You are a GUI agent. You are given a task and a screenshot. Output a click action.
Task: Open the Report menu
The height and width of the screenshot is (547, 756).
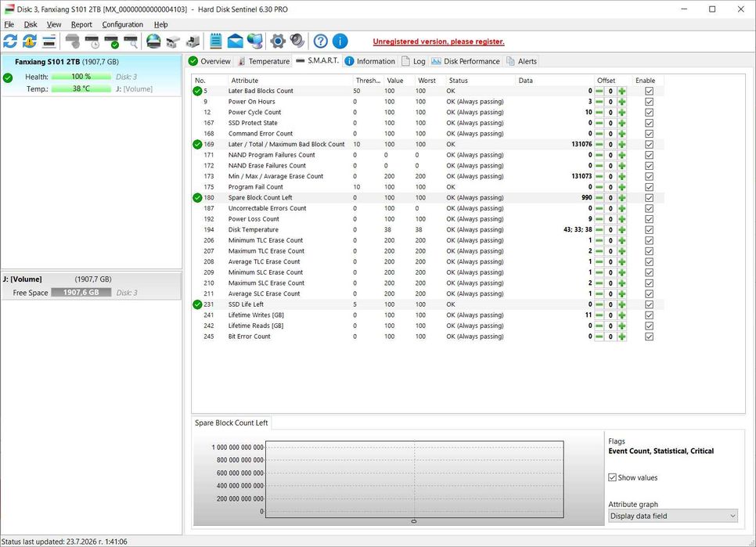tap(81, 24)
